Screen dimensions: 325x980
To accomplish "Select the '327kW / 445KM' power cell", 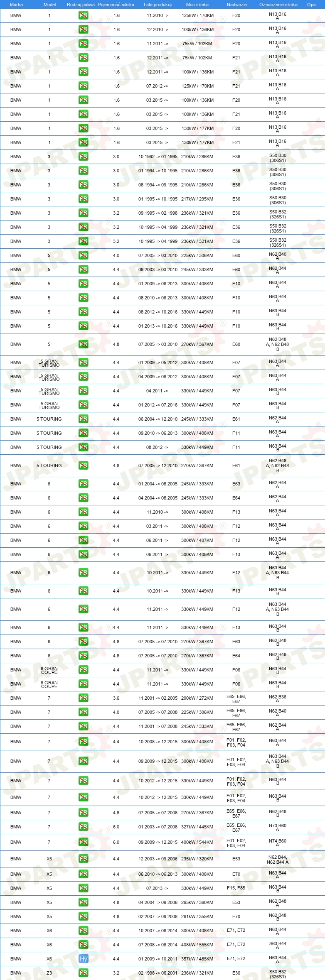I will click(197, 827).
